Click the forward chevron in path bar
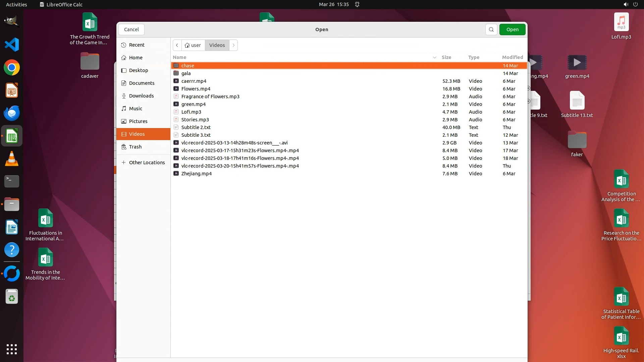 pos(233,45)
